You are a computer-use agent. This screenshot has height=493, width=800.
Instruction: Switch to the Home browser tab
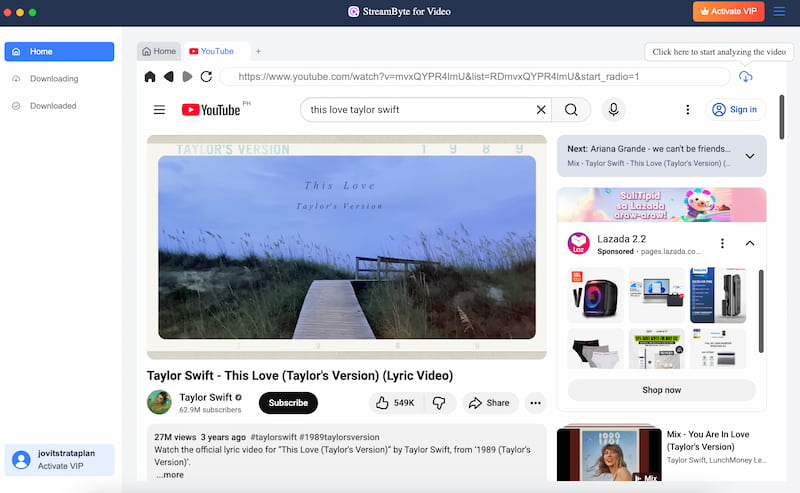point(159,51)
